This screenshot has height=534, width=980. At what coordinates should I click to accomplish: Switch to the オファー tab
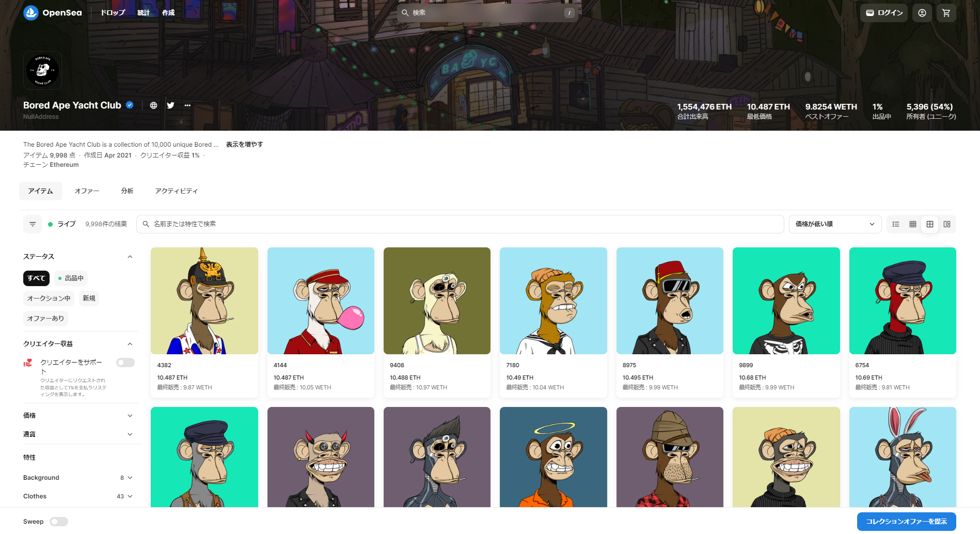[87, 191]
